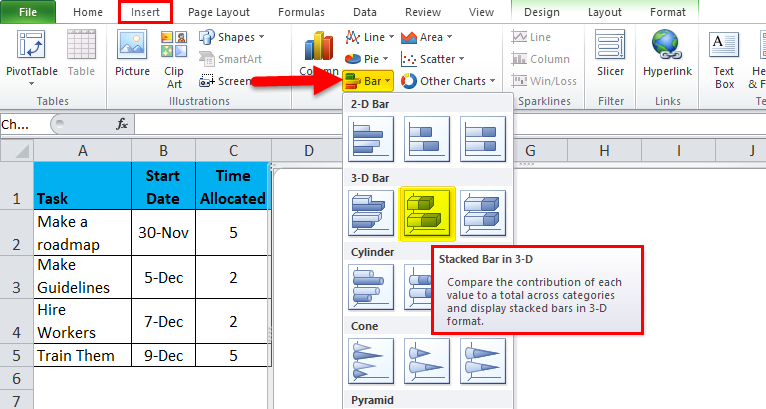
Task: Select column B header
Action: coord(163,151)
